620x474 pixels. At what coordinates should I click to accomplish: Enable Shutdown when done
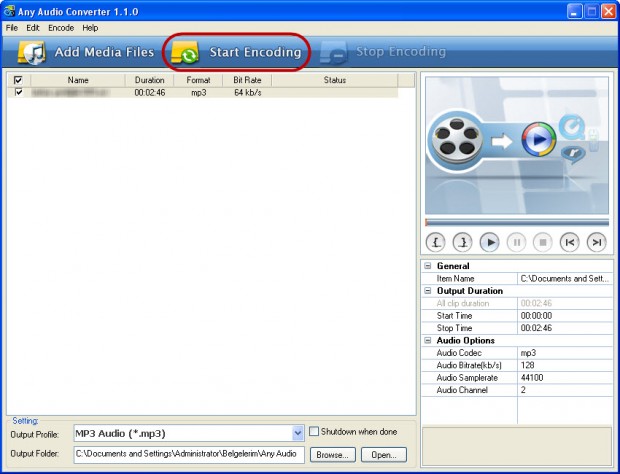point(314,431)
